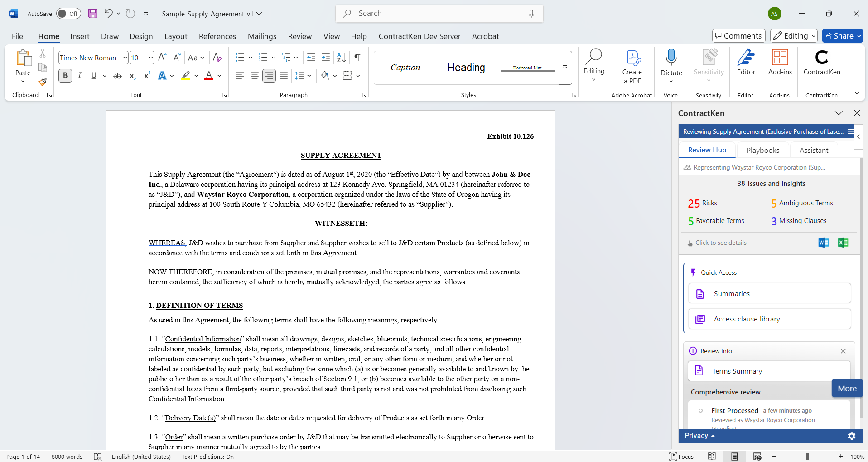Apply subscript formatting
The image size is (868, 462).
click(132, 76)
